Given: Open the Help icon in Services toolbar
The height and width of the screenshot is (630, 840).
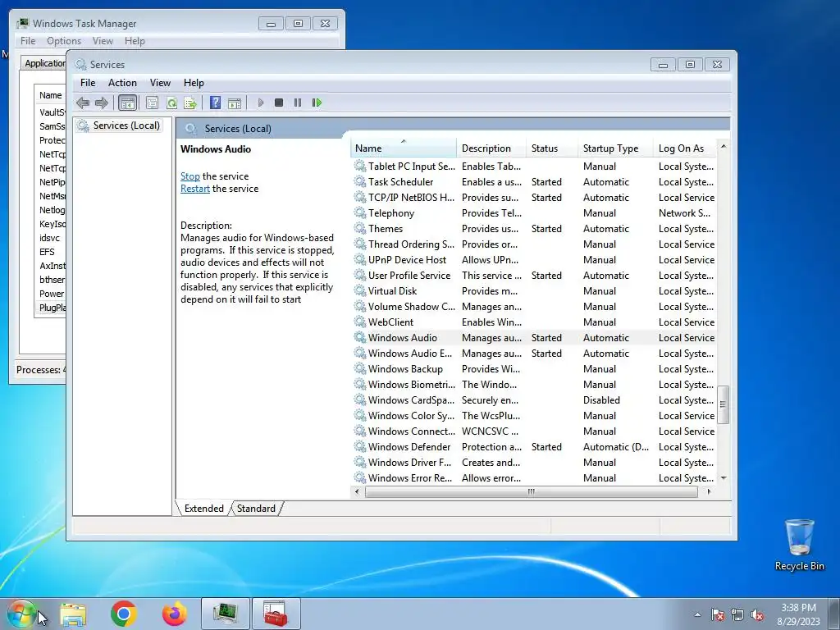Looking at the screenshot, I should click(216, 103).
